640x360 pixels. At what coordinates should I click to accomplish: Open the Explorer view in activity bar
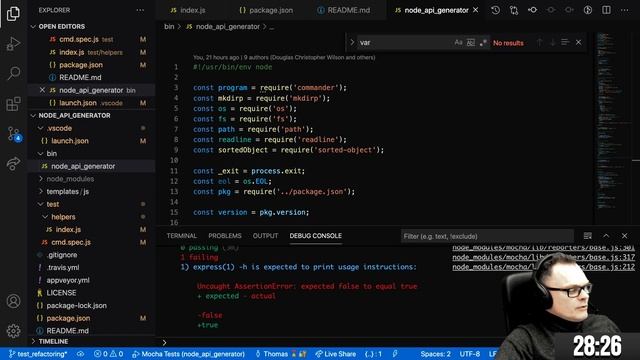(x=13, y=13)
